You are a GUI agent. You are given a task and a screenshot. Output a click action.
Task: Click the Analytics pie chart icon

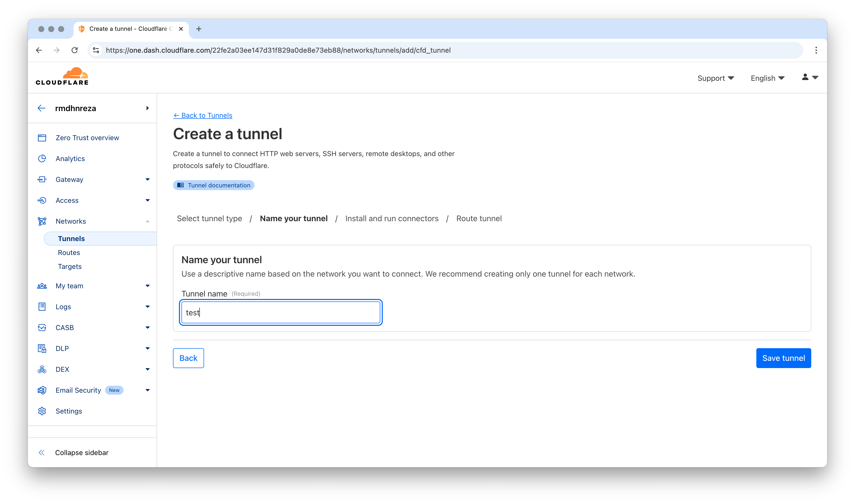[x=42, y=159]
